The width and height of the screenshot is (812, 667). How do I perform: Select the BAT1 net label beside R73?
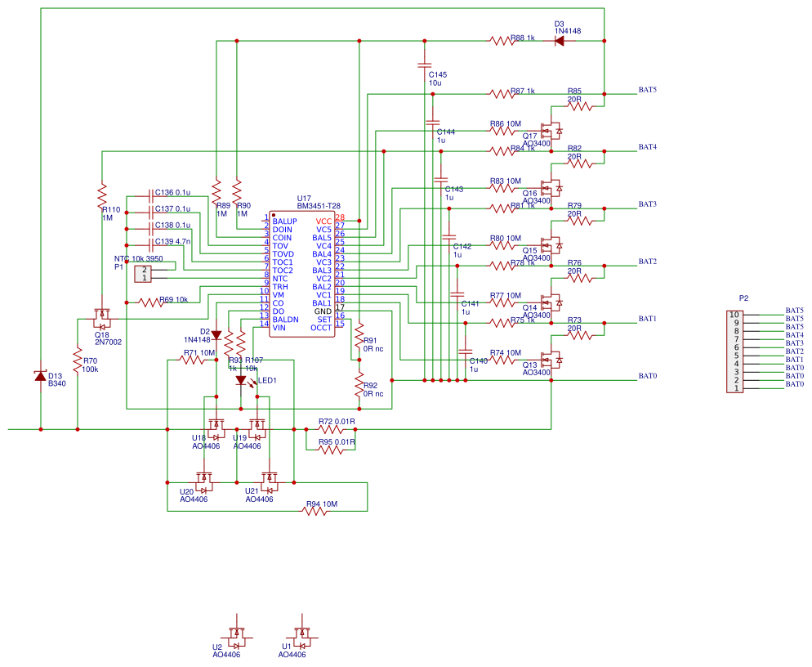click(x=647, y=319)
